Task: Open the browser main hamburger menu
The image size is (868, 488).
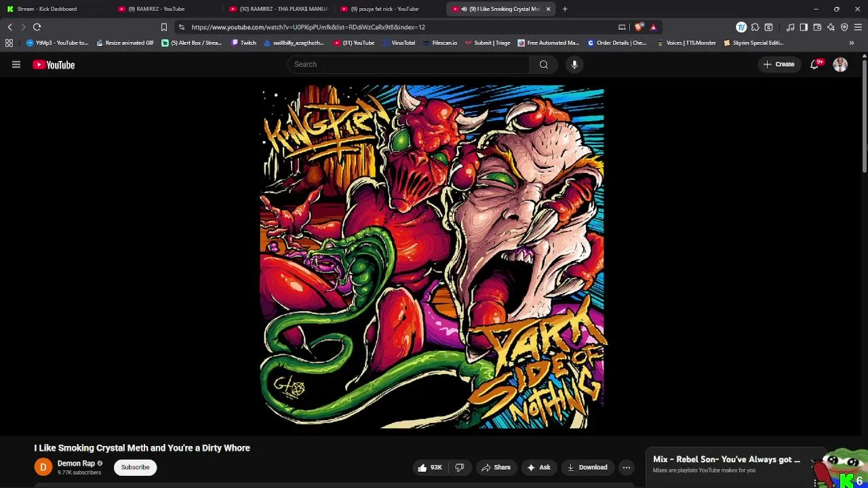Action: [x=858, y=27]
